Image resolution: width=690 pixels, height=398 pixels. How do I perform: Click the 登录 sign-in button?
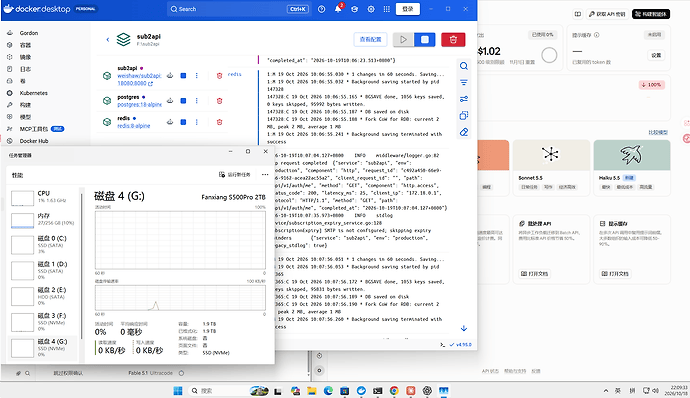click(407, 9)
